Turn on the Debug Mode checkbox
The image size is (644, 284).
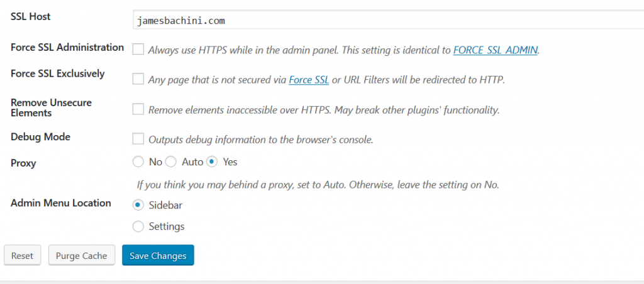[x=138, y=139]
